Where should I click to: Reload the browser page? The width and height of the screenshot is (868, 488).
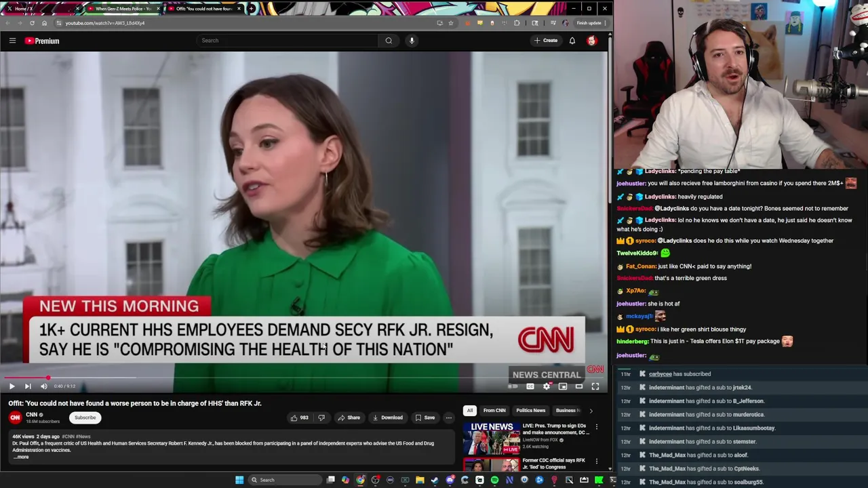[x=32, y=23]
